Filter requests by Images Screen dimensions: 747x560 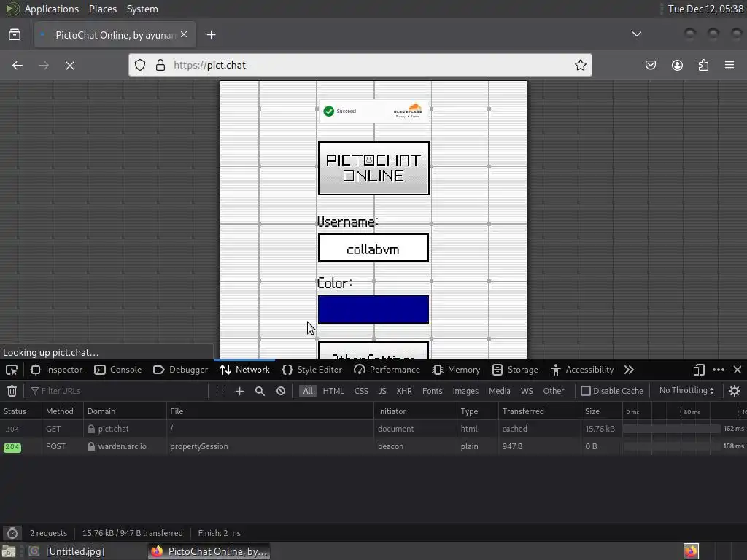point(465,391)
